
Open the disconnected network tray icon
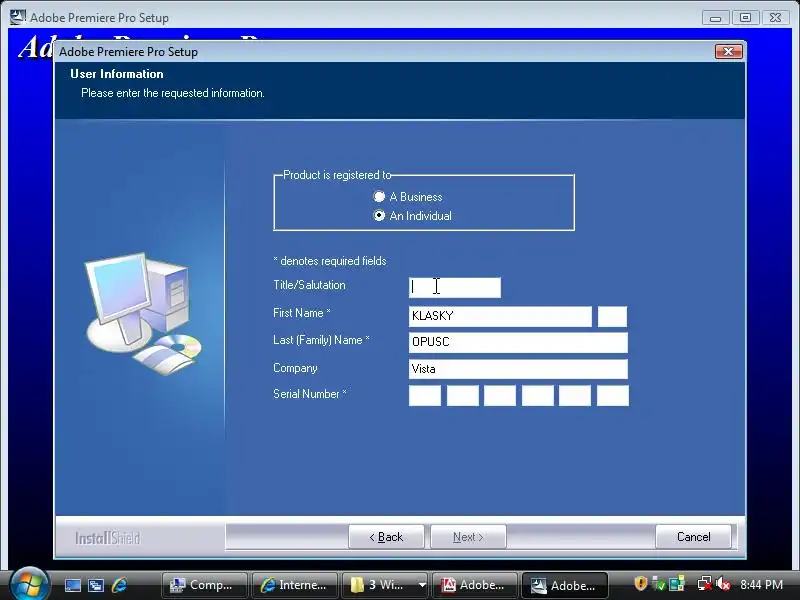tap(705, 584)
